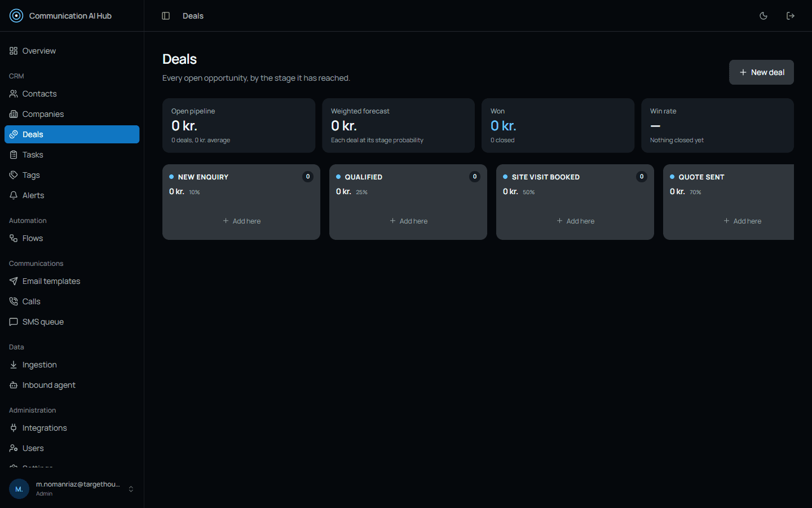Toggle the sidebar panel icon
The width and height of the screenshot is (812, 508).
pos(166,16)
